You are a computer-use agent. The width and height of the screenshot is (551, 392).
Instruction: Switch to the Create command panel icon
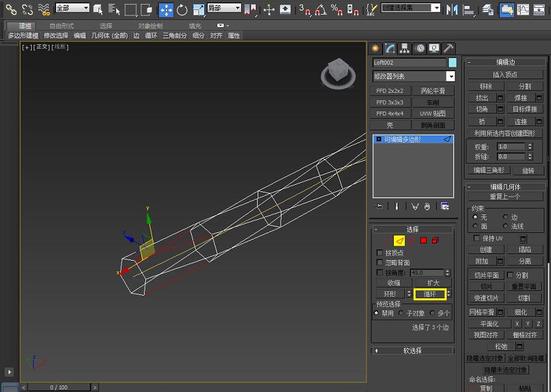[375, 48]
